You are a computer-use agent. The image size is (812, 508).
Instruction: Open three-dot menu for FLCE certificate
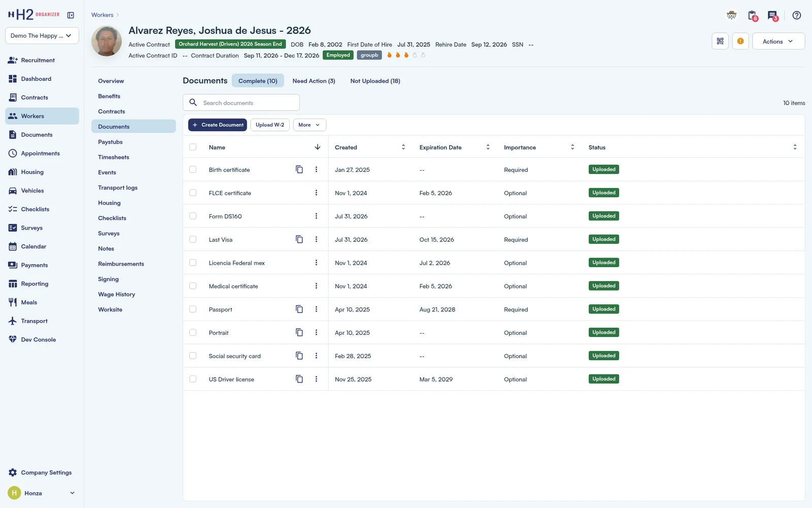316,193
